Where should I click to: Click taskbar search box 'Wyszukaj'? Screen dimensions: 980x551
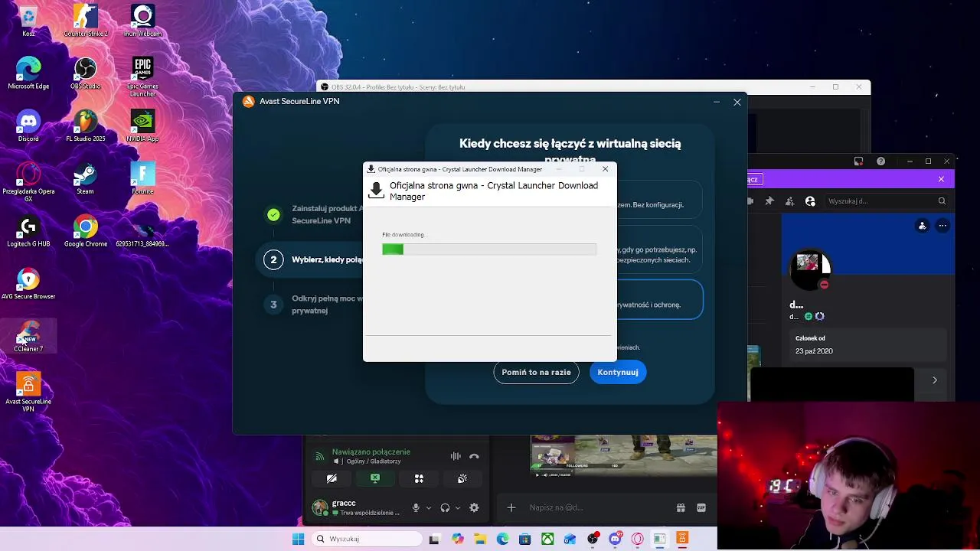click(x=367, y=539)
